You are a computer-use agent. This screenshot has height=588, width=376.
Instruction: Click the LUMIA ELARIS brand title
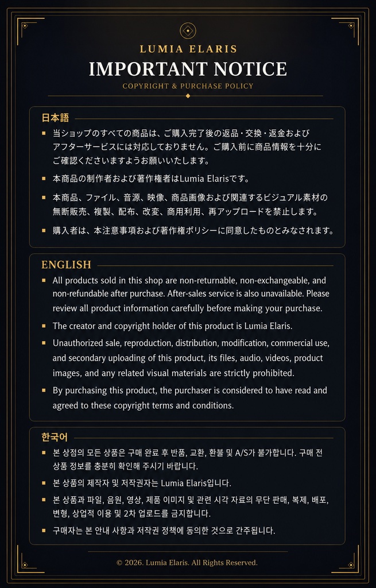tap(188, 49)
